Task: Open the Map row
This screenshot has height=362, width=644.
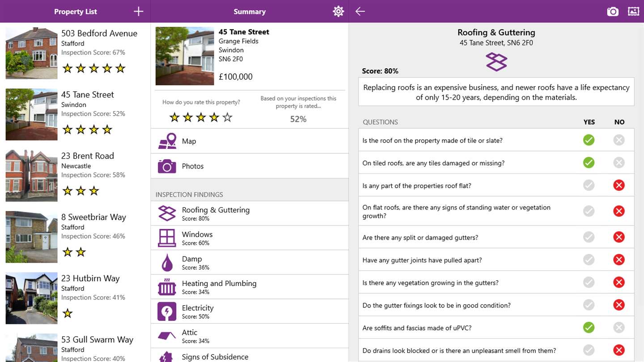Action: (x=250, y=141)
